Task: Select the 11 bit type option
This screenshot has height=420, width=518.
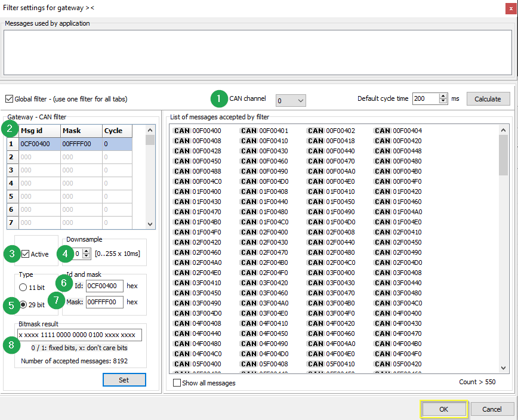Action: (x=23, y=288)
